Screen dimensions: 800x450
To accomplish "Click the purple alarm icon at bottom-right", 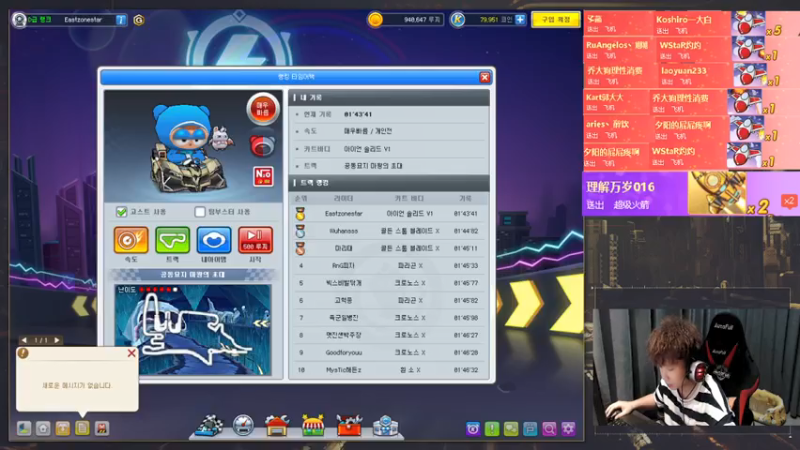I will (473, 429).
